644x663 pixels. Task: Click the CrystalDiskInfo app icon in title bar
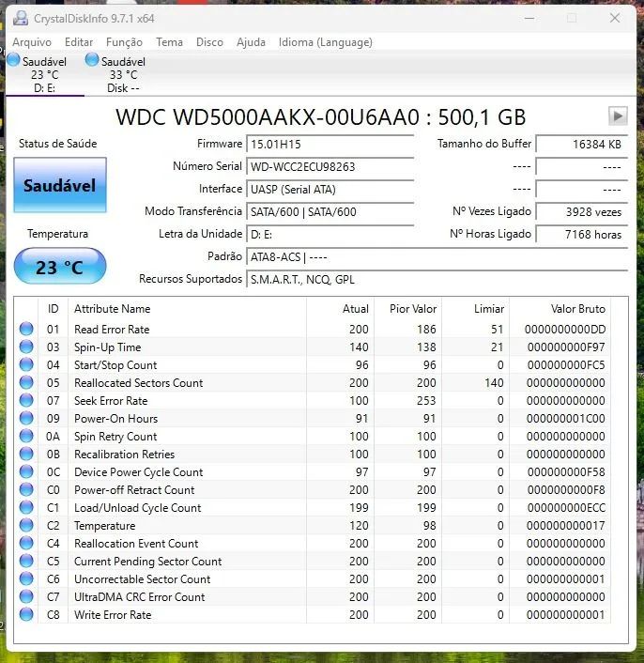point(21,18)
